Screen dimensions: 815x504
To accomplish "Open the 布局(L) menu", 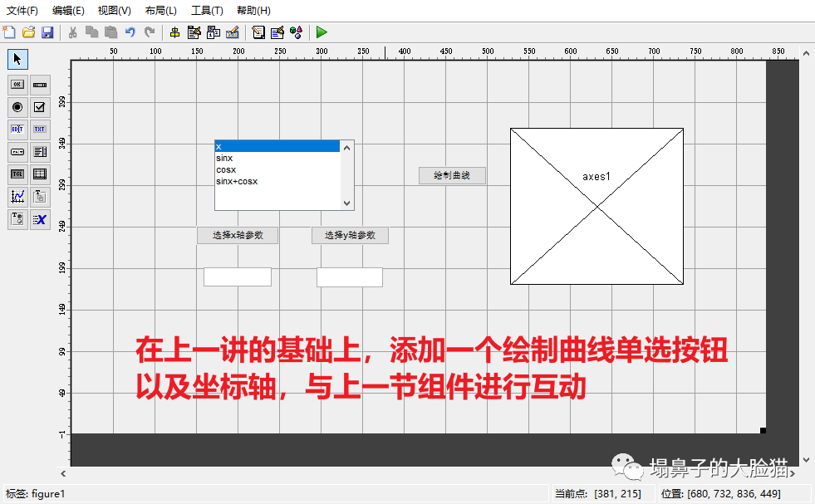I will [x=160, y=11].
